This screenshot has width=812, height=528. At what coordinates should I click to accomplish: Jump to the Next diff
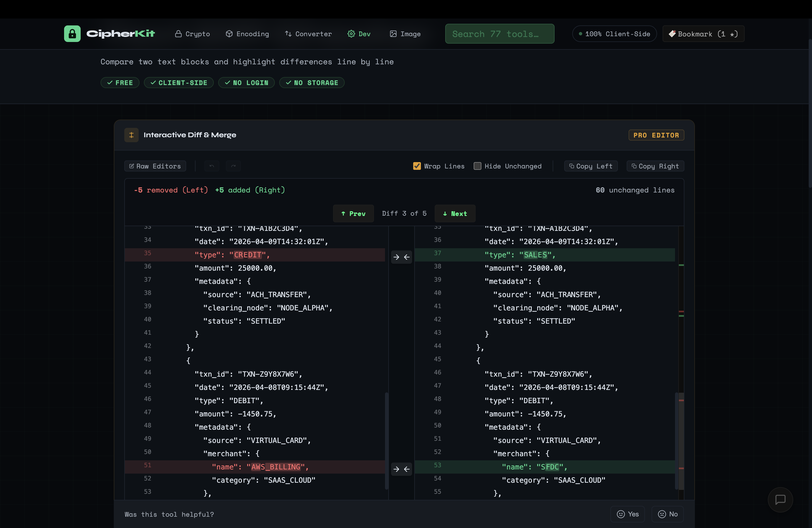(455, 213)
